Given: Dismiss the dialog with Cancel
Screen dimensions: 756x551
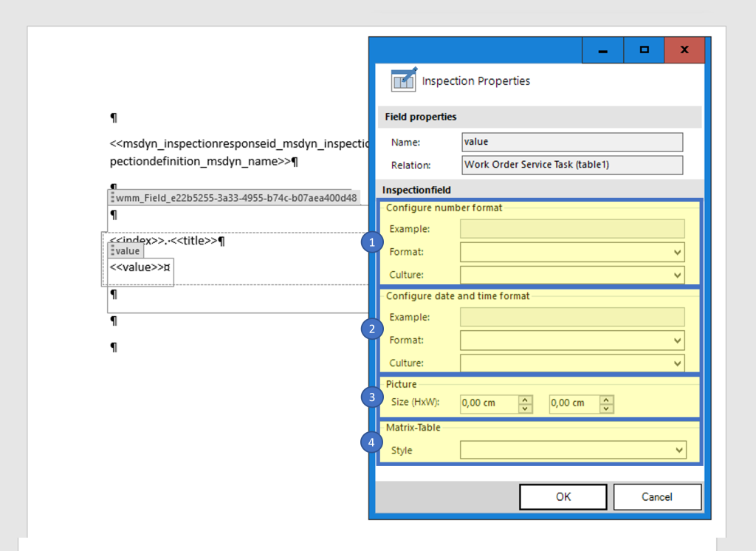Looking at the screenshot, I should tap(656, 496).
